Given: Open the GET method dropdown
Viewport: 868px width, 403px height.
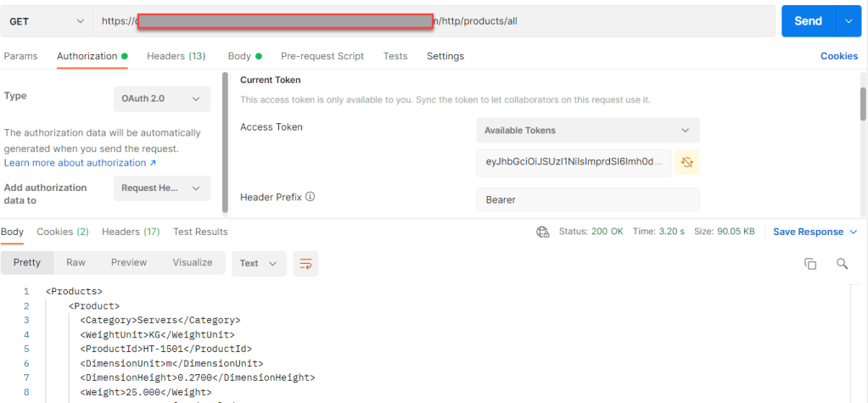Looking at the screenshot, I should 47,21.
